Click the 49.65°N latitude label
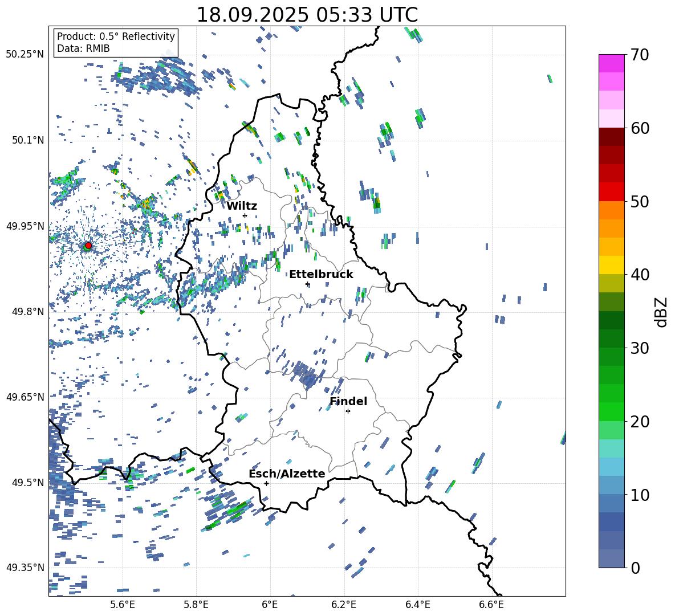 (x=25, y=397)
